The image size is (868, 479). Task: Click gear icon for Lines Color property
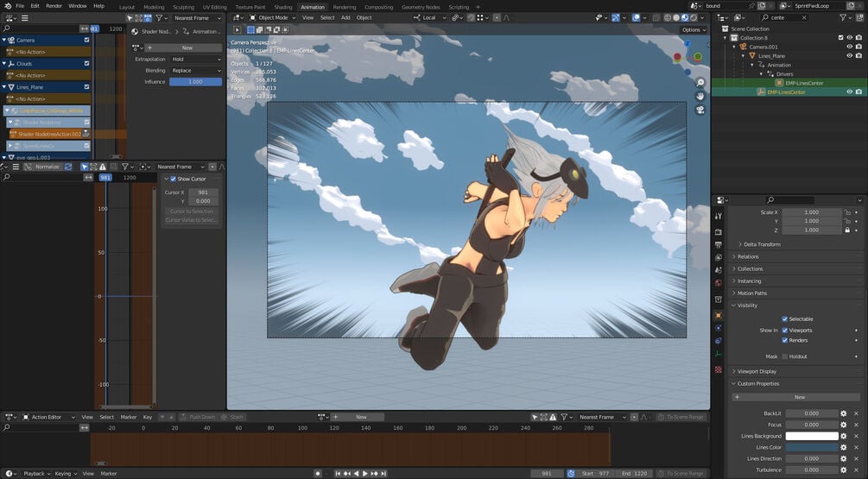(x=844, y=447)
